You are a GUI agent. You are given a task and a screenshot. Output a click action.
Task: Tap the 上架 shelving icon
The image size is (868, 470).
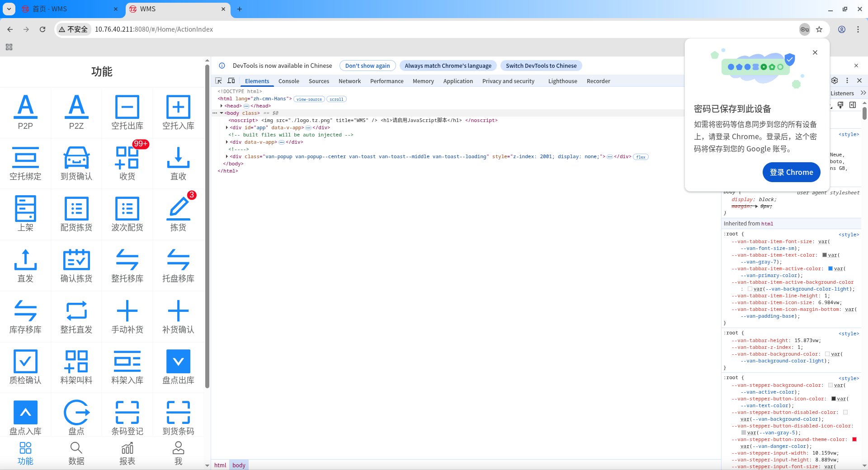coord(25,208)
